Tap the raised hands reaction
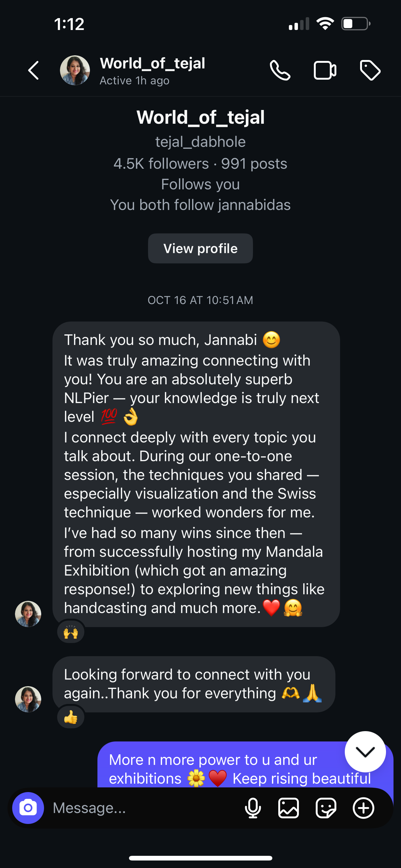 point(71,632)
